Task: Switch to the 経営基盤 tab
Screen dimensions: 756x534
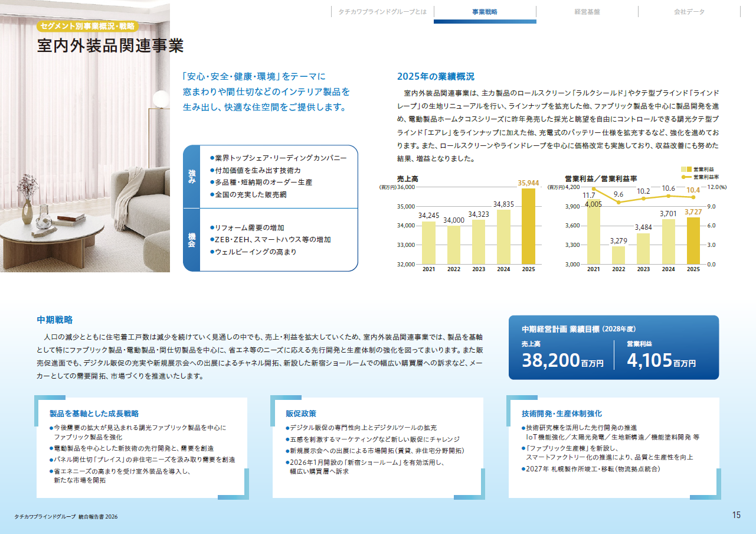Action: 587,12
